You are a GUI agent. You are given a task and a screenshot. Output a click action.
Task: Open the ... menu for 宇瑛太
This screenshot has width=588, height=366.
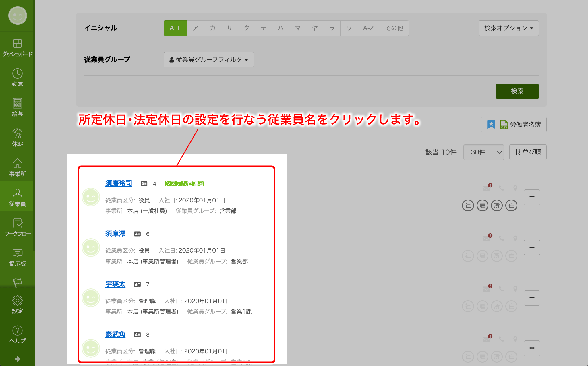pyautogui.click(x=532, y=298)
